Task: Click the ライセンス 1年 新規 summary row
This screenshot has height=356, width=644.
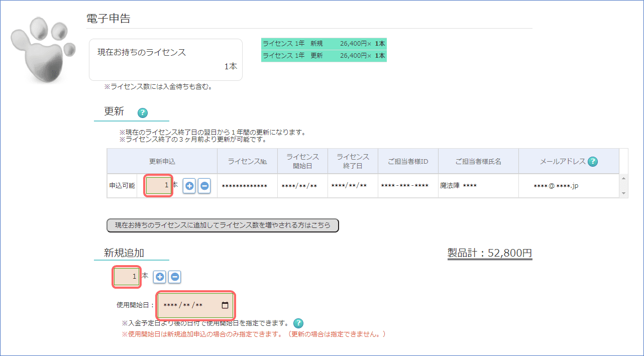Action: point(324,44)
